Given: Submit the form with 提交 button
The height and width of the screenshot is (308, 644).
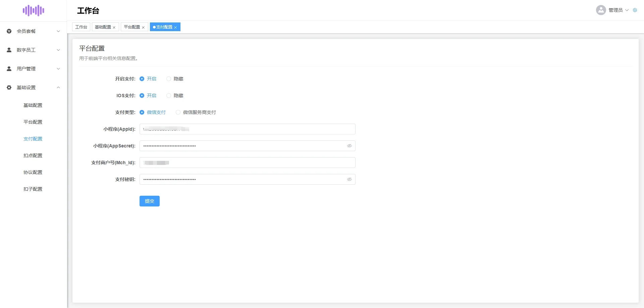Looking at the screenshot, I should coord(150,201).
